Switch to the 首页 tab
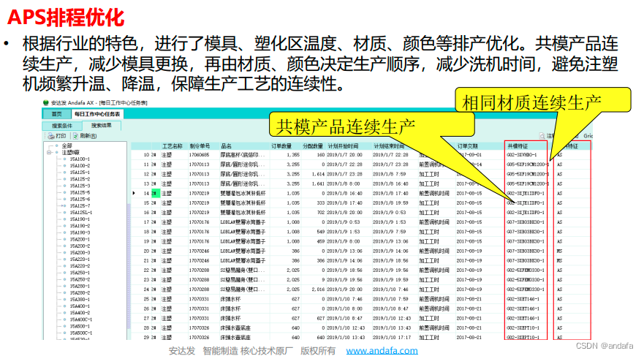 57,114
